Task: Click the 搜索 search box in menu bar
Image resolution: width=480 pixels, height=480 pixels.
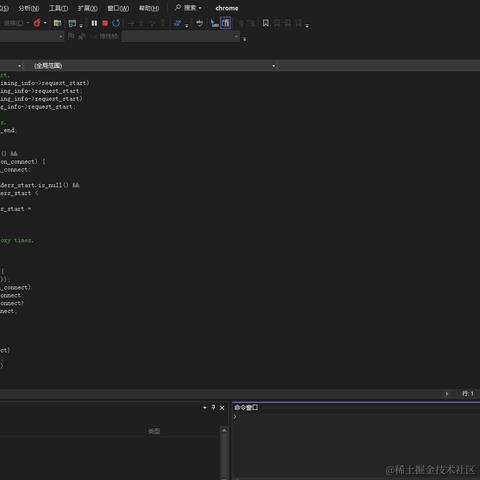Action: [x=188, y=8]
